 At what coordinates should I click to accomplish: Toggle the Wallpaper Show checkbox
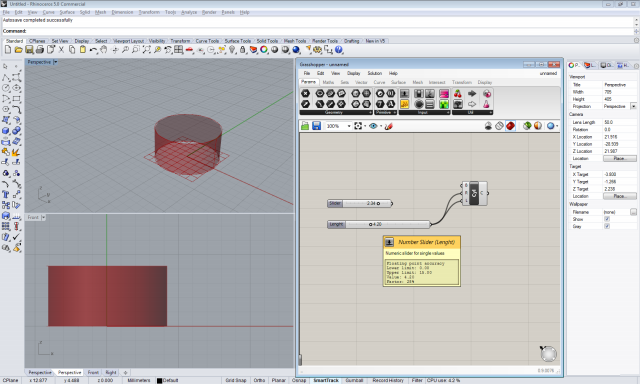(607, 219)
